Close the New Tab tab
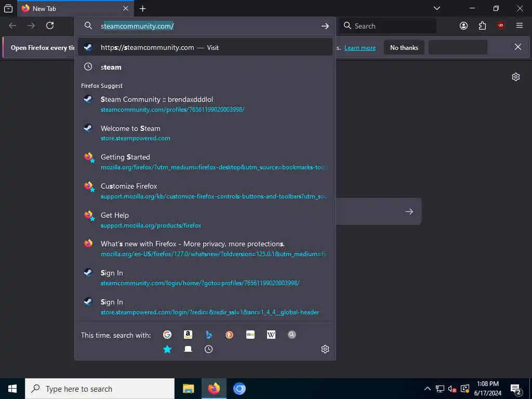Viewport: 532px width, 399px height. point(126,8)
